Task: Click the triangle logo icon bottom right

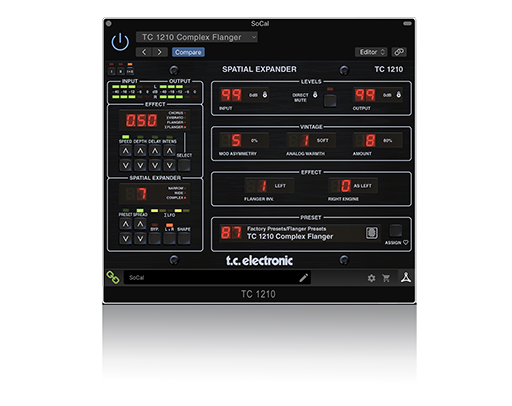Action: click(406, 277)
